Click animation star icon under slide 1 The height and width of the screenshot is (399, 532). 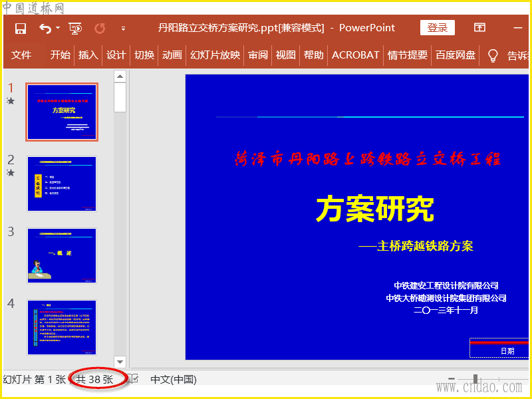11,101
